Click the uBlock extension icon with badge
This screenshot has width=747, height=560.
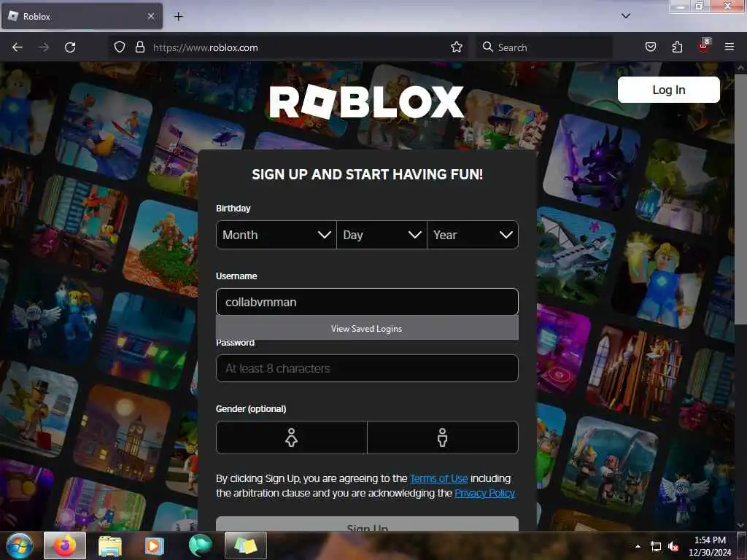click(x=704, y=46)
